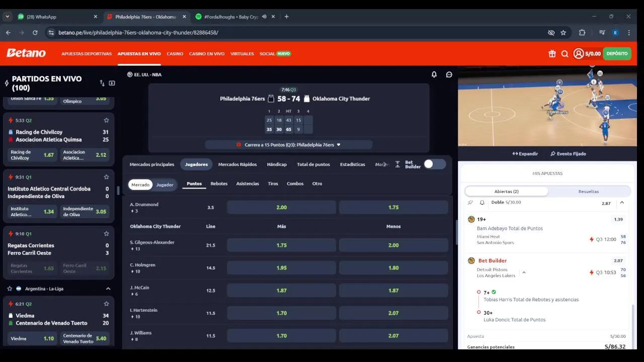Collapse the Argentina La-Liga section
The width and height of the screenshot is (644, 362).
[x=108, y=289]
